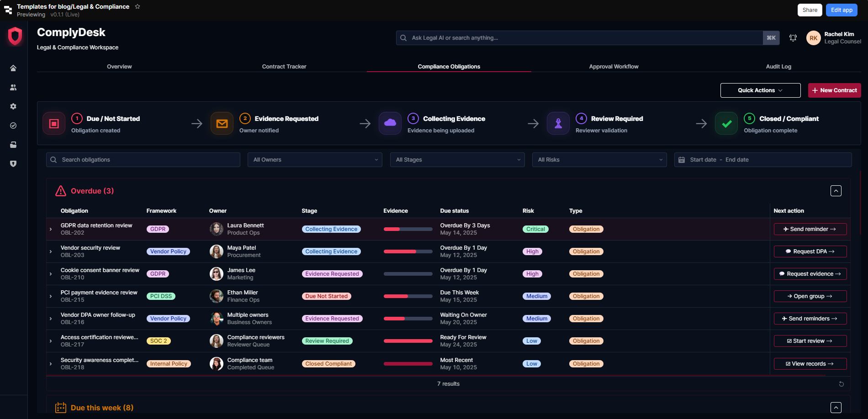Click the Edit app button
This screenshot has height=419, width=868.
pyautogui.click(x=842, y=10)
